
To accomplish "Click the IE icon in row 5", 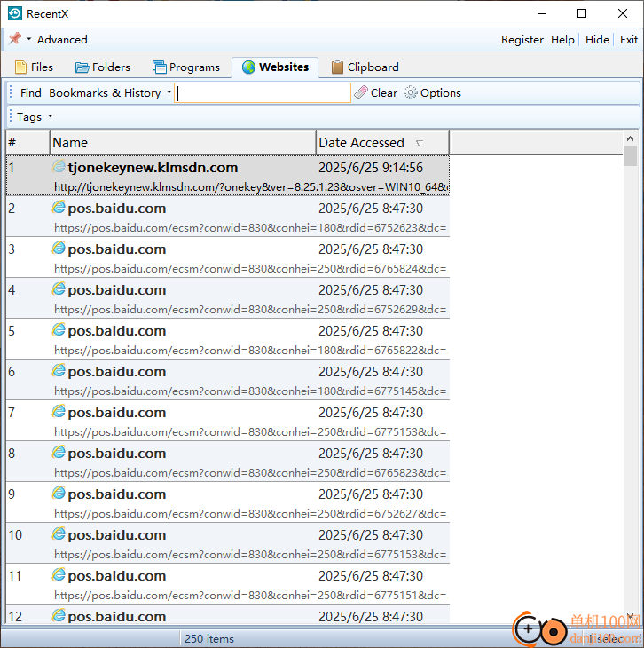I will click(x=59, y=330).
